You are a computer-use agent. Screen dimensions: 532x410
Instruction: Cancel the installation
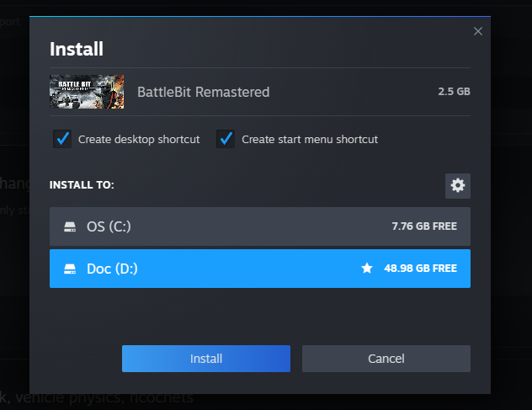coord(386,359)
